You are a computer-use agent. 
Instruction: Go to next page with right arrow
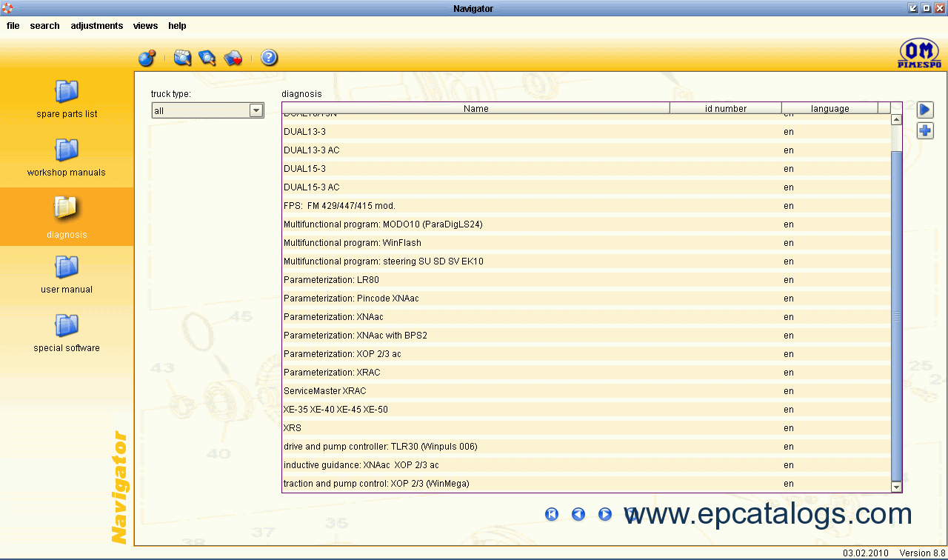point(605,514)
